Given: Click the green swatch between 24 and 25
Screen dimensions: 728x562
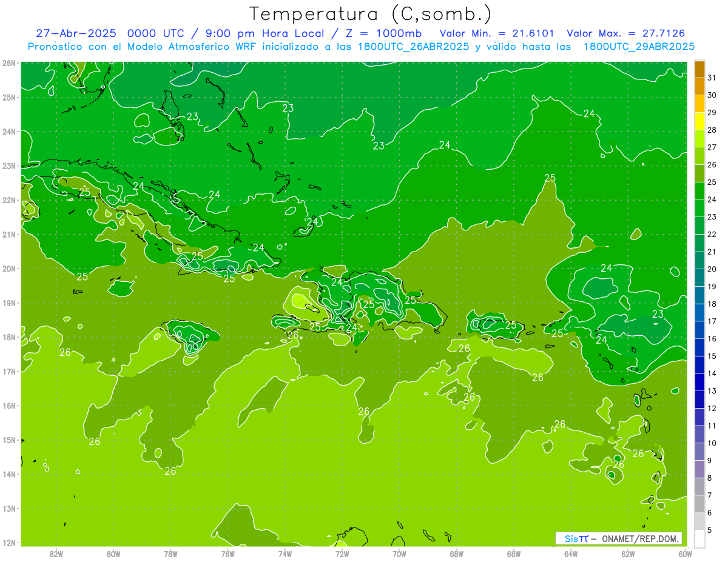Looking at the screenshot, I should click(699, 191).
